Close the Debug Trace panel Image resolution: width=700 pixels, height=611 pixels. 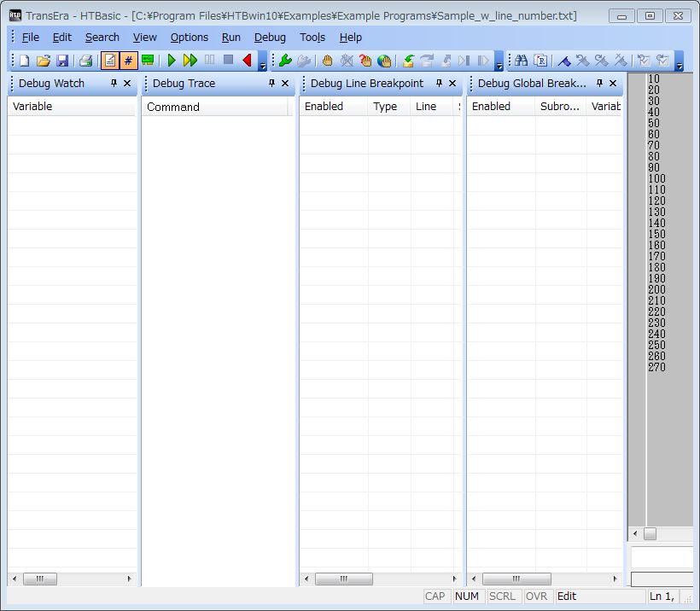tap(285, 83)
